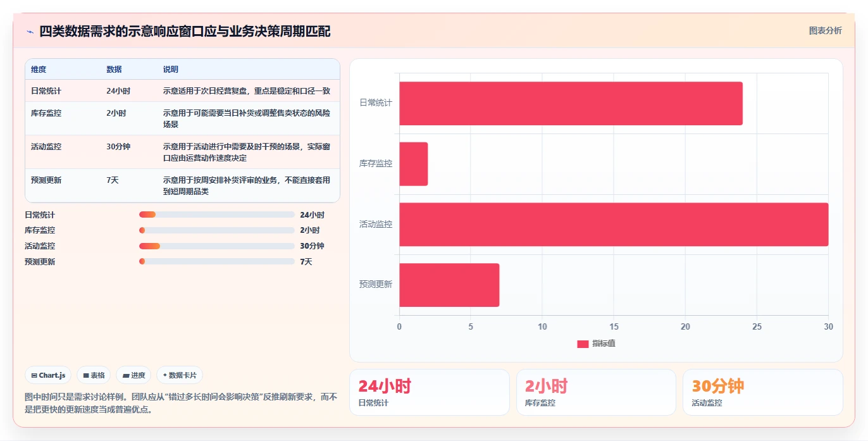Select the 表格 tag chip
868x441 pixels.
point(94,375)
